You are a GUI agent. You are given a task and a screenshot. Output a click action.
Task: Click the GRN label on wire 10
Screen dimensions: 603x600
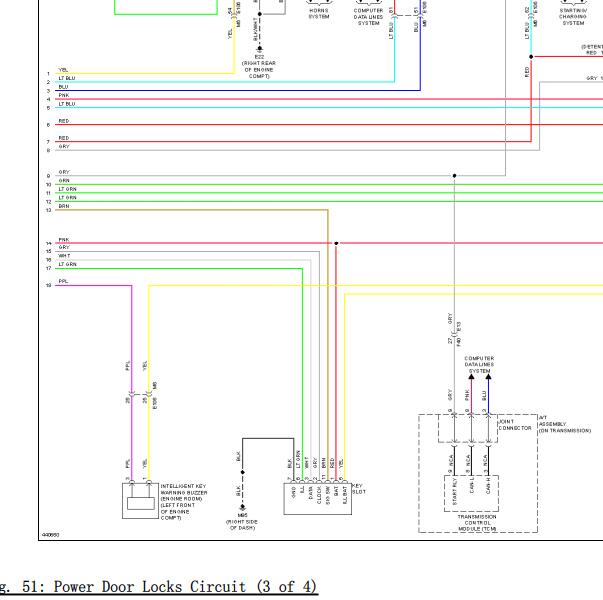pos(64,180)
